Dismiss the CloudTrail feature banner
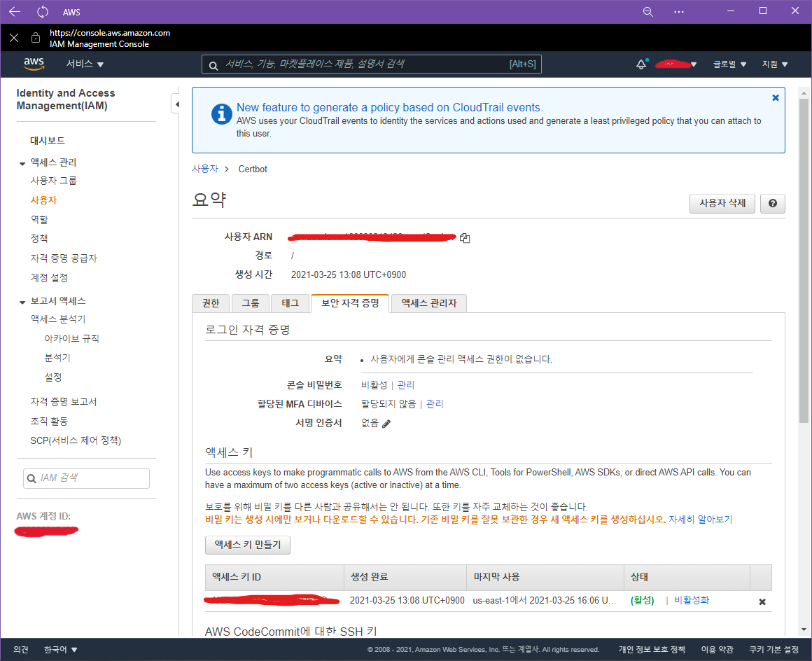This screenshot has width=812, height=661. (775, 98)
